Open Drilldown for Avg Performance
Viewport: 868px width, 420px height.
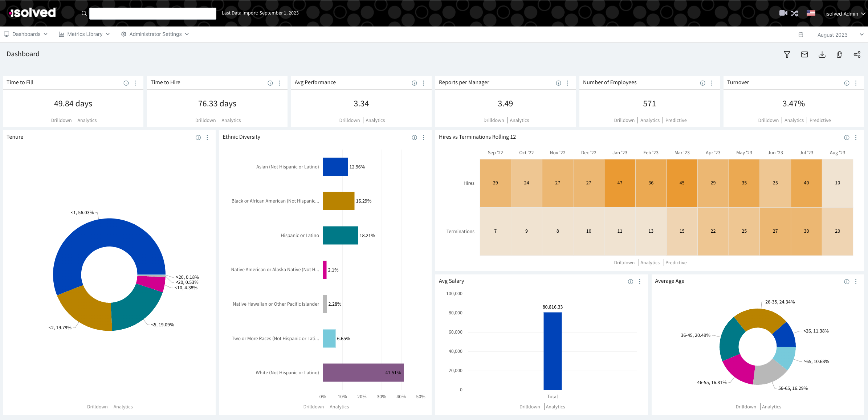(350, 120)
